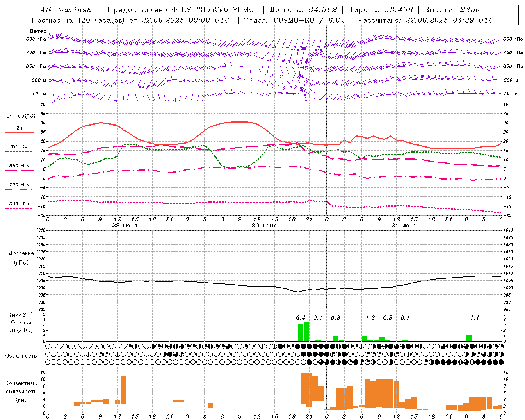This screenshot has height=420, width=525.
Task: Click the "Alk_Zarinsk" station title
Action: point(66,10)
